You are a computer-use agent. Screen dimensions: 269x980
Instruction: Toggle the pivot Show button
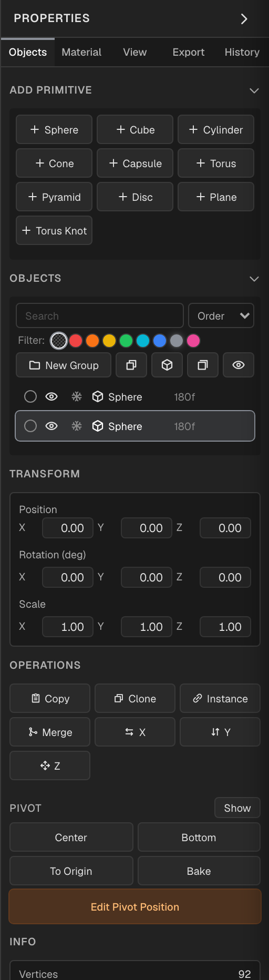point(237,808)
